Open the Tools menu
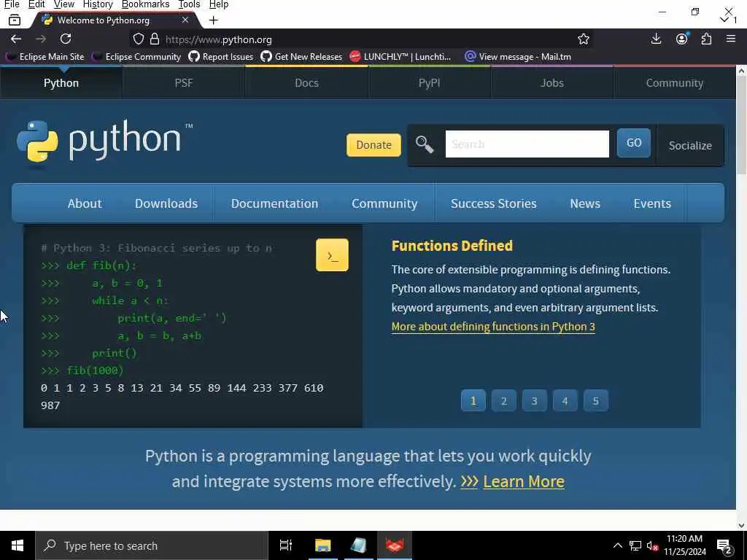 point(189,4)
